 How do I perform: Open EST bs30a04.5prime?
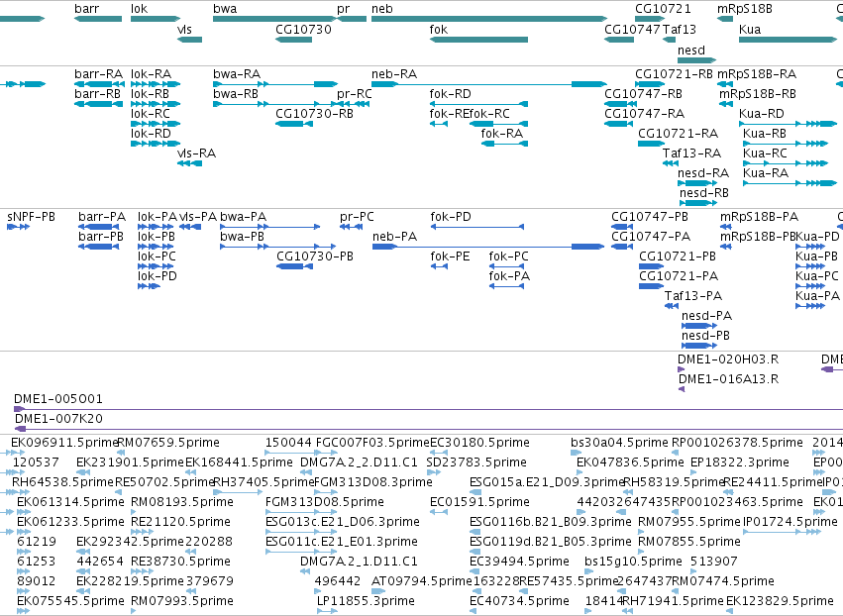click(619, 443)
